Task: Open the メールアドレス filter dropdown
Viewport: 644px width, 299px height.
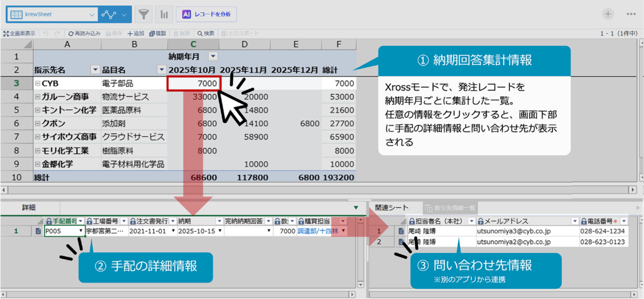Action: point(575,221)
